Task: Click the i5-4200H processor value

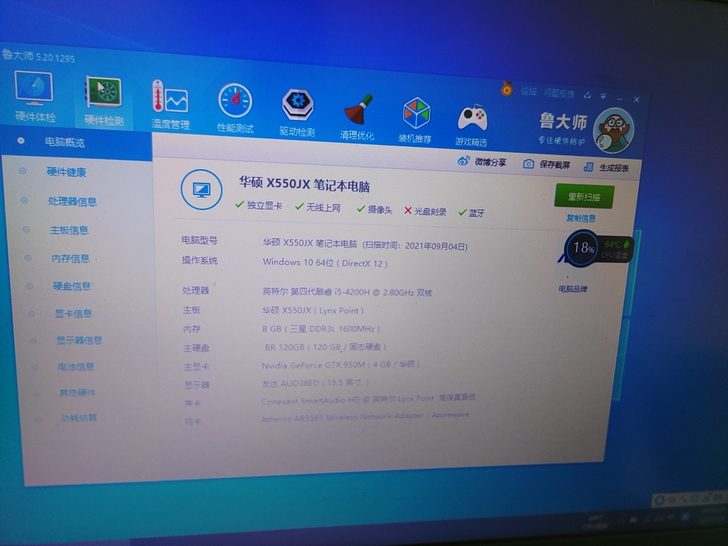Action: (x=347, y=292)
